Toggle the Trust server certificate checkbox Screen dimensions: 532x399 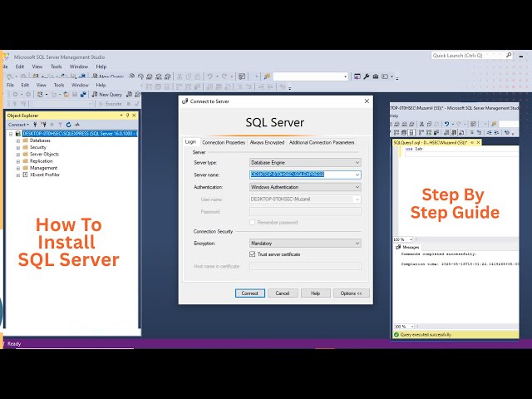[253, 254]
